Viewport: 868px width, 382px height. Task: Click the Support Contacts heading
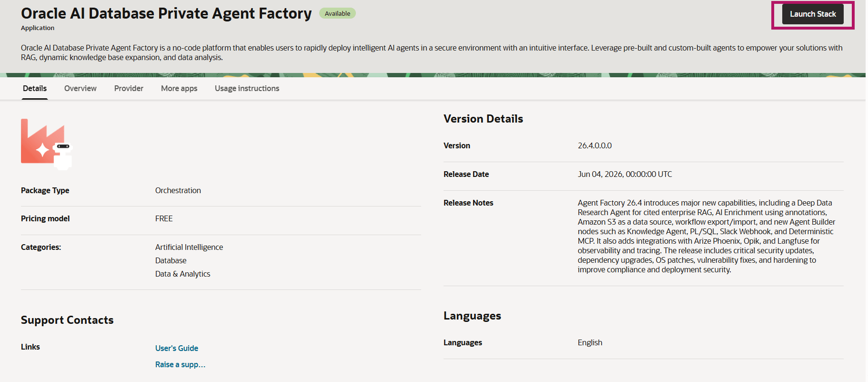pyautogui.click(x=67, y=320)
